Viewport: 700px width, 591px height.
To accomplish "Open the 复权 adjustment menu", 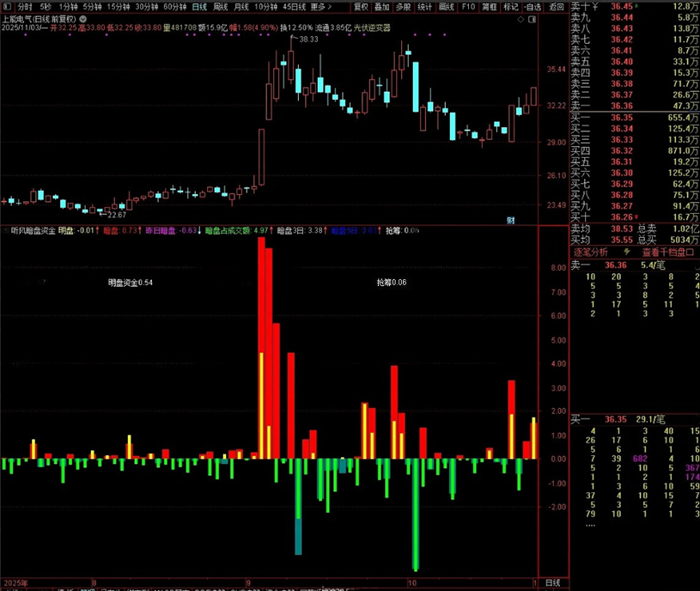I will click(361, 7).
